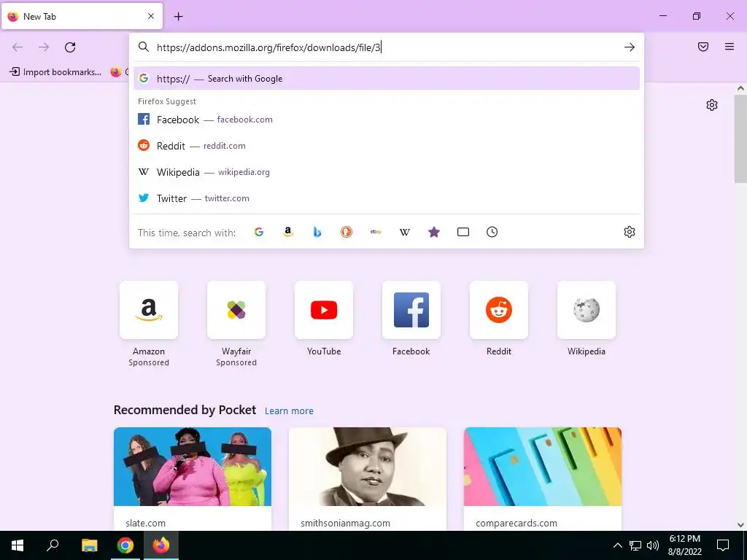Click inside the URL address field
The image size is (747, 560).
click(386, 47)
